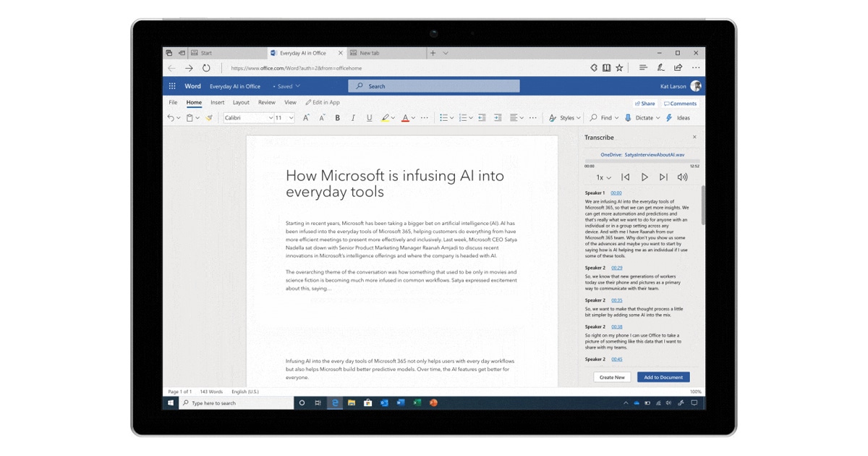Switch to the Review ribbon tab

[x=266, y=102]
